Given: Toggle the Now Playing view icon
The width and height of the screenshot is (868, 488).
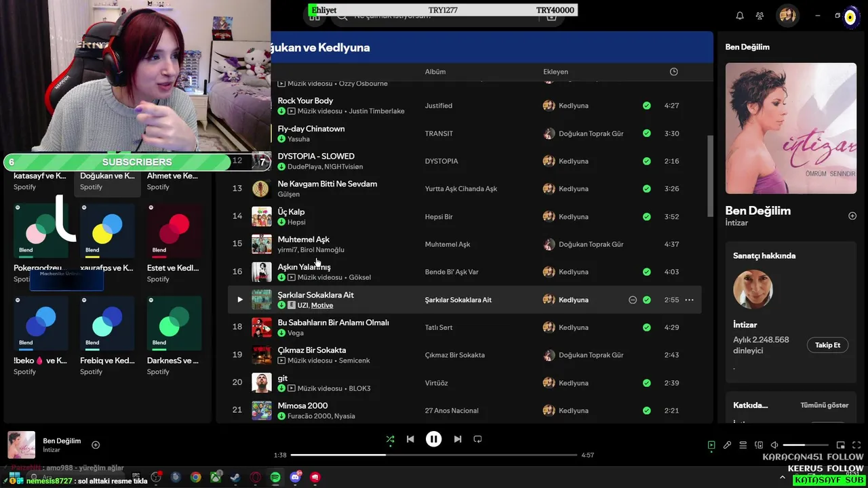Looking at the screenshot, I should click(711, 445).
